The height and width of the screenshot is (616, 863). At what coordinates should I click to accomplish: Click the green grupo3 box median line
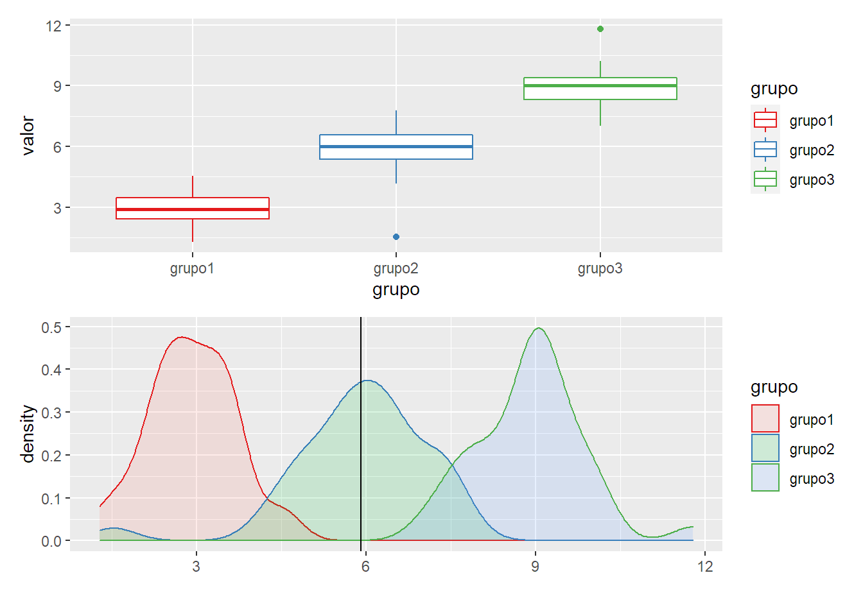click(600, 85)
